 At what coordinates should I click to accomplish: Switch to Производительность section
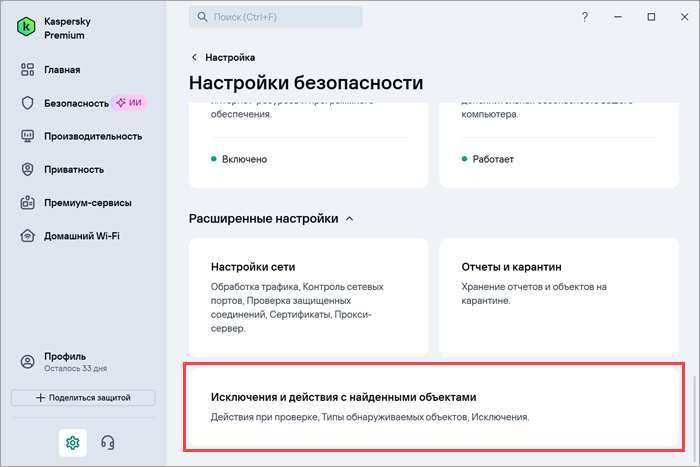tap(93, 136)
